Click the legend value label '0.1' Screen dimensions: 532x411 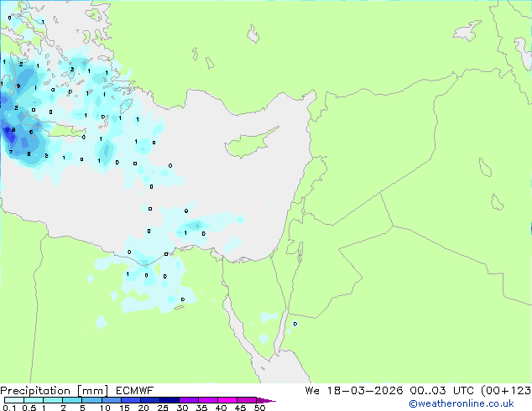9,408
